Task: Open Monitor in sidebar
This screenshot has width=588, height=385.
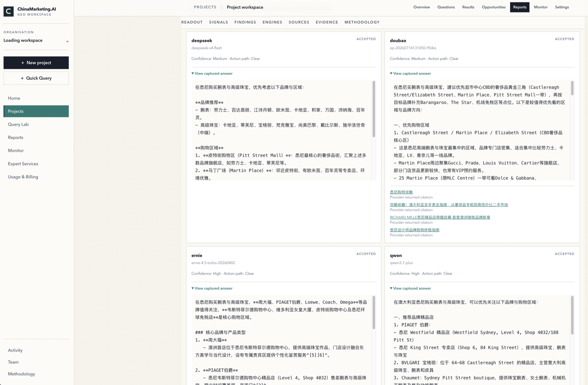Action: point(36,150)
